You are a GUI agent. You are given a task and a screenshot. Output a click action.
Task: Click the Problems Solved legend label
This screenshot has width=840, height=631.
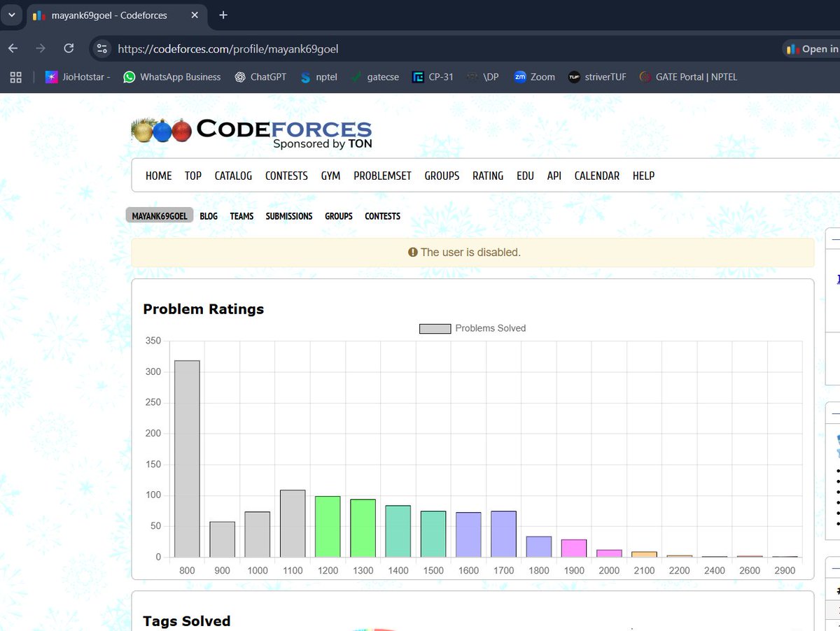tap(491, 328)
